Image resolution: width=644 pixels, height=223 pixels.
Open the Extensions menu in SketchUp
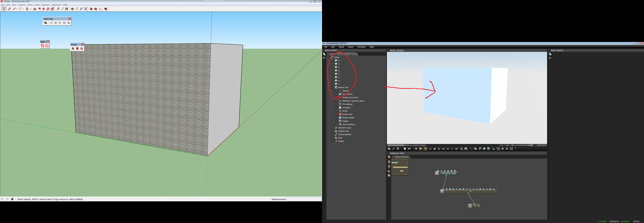click(56, 5)
